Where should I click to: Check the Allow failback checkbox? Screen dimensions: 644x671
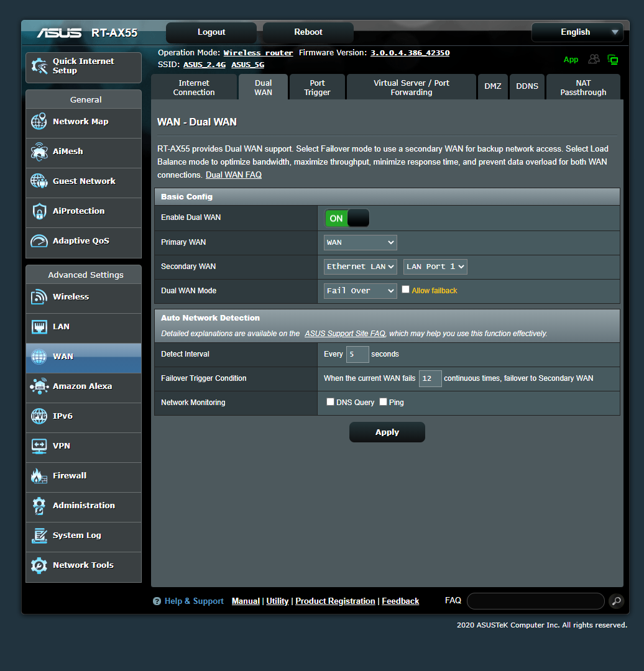pos(405,290)
